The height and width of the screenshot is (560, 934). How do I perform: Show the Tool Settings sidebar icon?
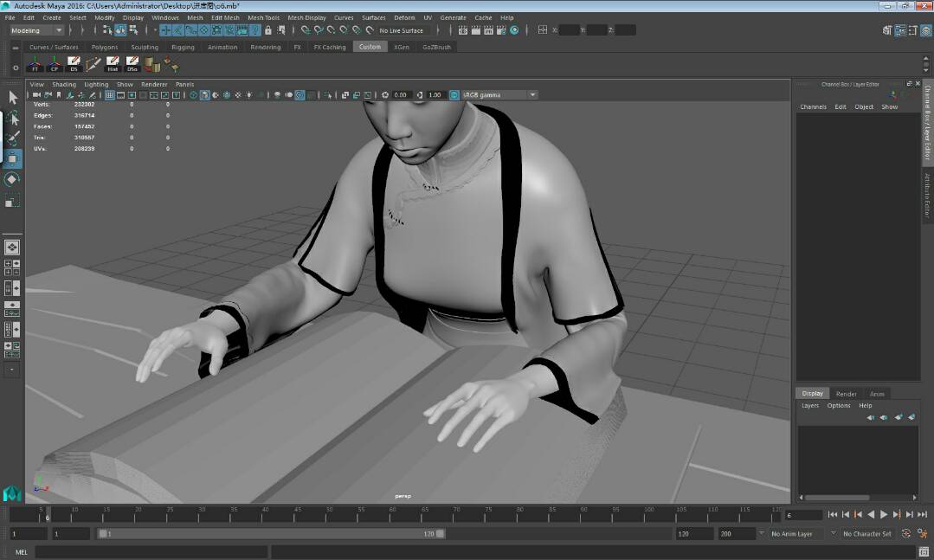pyautogui.click(x=913, y=30)
